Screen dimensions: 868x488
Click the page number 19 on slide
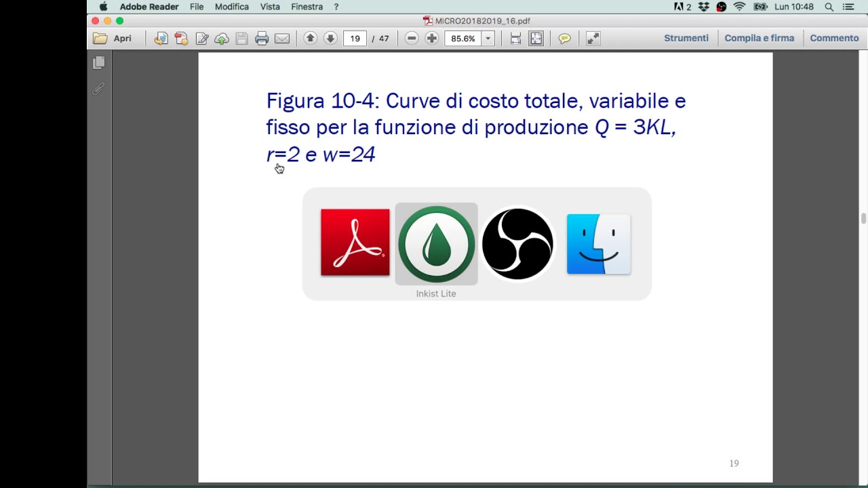tap(734, 464)
